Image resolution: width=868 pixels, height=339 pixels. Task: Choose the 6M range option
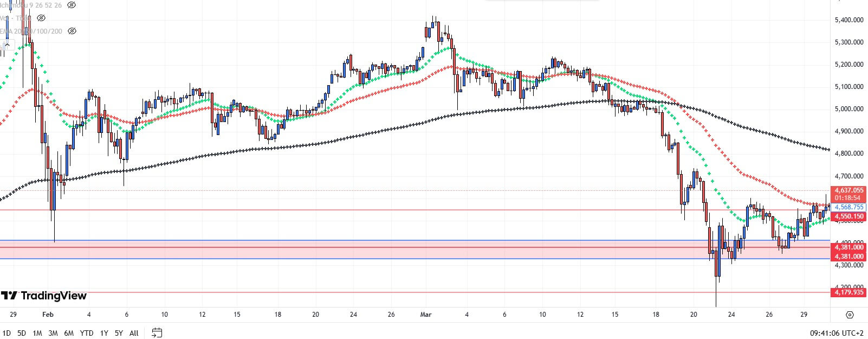(69, 333)
